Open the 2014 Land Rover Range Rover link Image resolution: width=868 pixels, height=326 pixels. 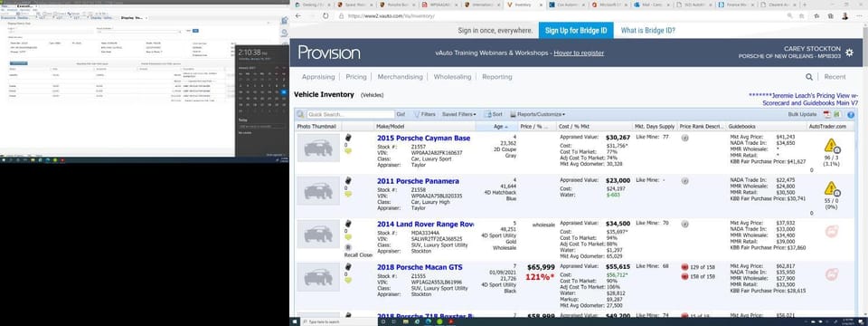pos(425,224)
